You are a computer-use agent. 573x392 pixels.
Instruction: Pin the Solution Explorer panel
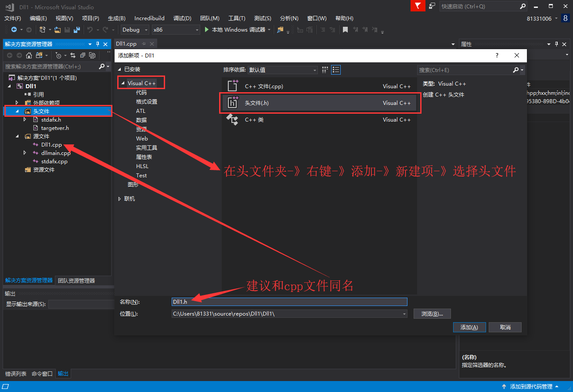click(x=97, y=44)
